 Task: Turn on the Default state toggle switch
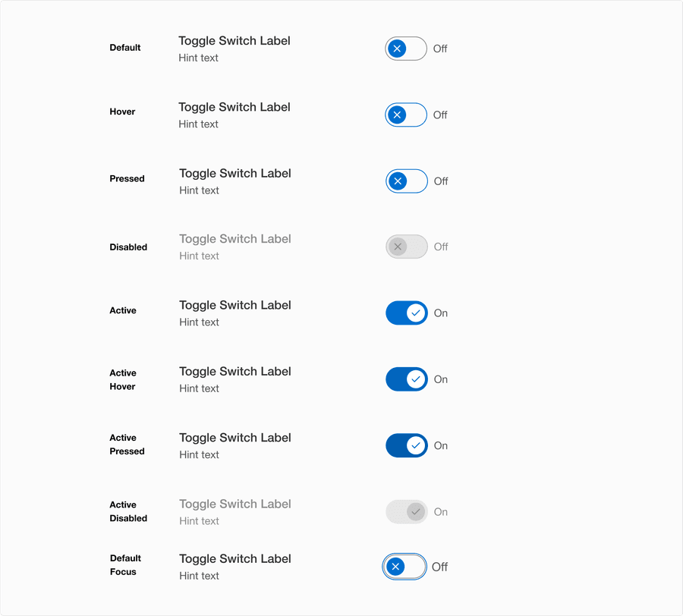click(x=406, y=49)
